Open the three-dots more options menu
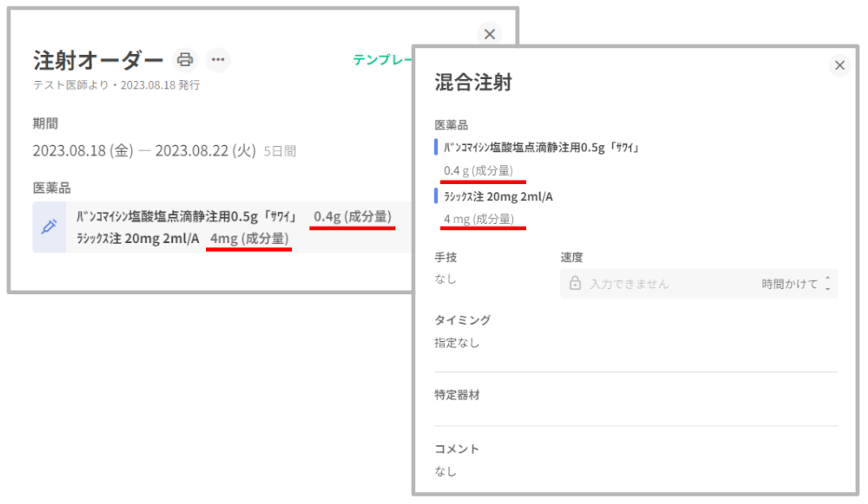The image size is (868, 504). coord(218,59)
